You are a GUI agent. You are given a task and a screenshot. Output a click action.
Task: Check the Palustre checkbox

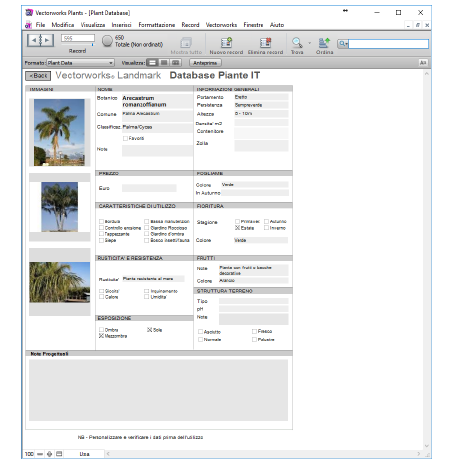click(x=254, y=339)
